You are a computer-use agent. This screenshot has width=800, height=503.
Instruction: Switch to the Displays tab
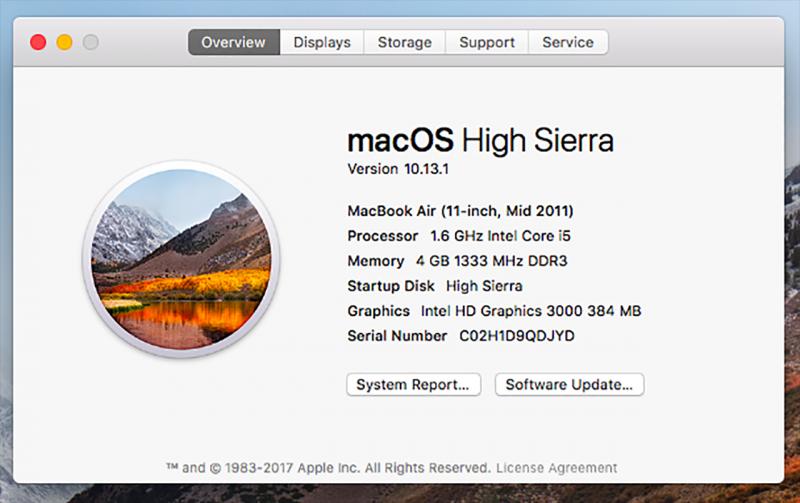coord(322,42)
